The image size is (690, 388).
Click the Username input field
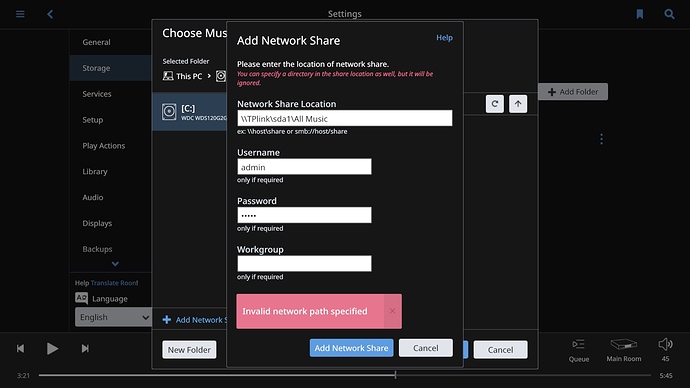pos(304,167)
